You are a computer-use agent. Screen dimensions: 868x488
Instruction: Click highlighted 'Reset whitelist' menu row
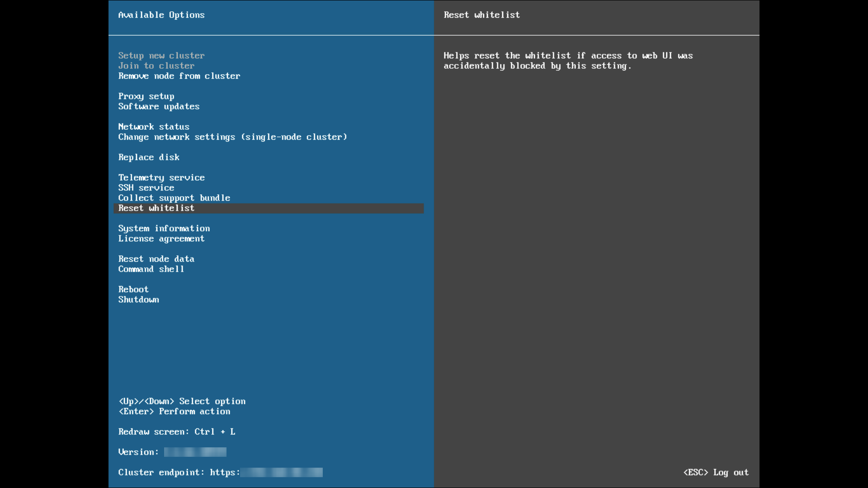[269, 208]
